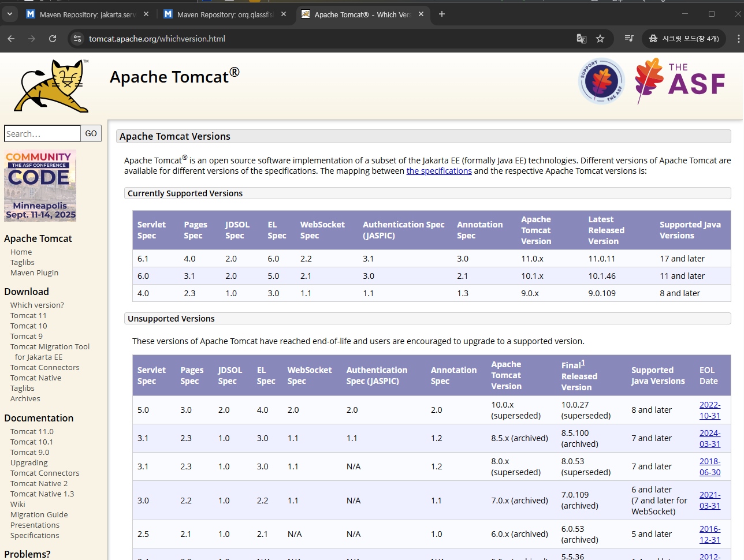Open the Tomcat Native 2 link
Screen dimensions: 744x560
tap(39, 483)
